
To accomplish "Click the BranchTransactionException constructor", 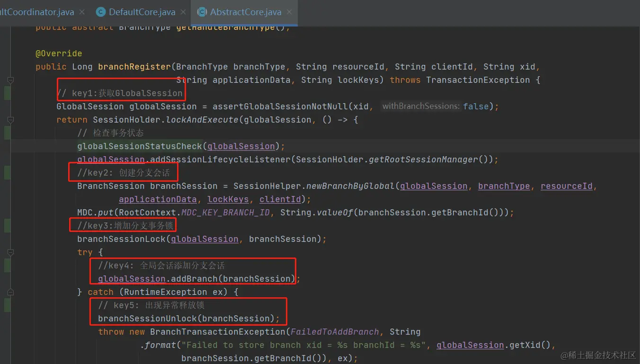I will coord(218,332).
